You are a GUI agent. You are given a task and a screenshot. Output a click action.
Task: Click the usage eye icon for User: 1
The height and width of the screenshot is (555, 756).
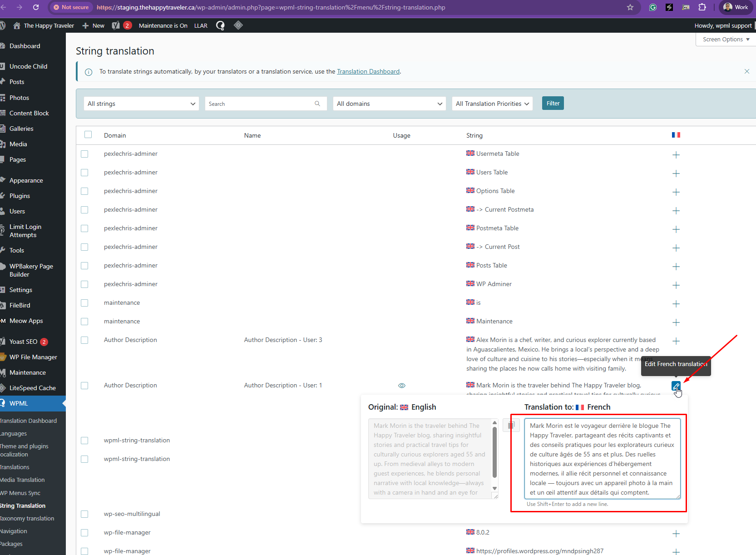(x=402, y=386)
